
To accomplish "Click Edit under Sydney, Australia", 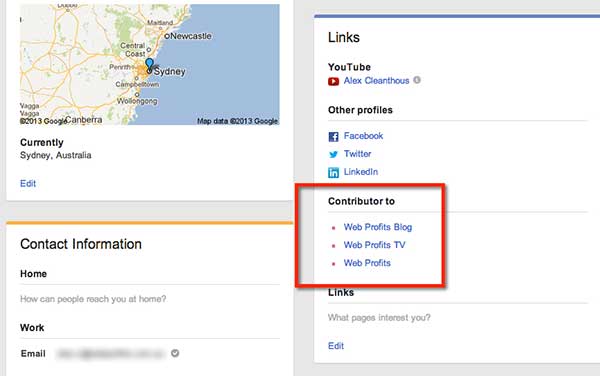I will click(x=28, y=184).
